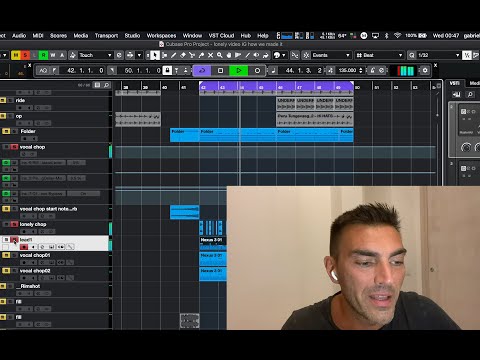Select the Draw pencil tool
Image resolution: width=480 pixels, height=360 pixels.
[174, 55]
